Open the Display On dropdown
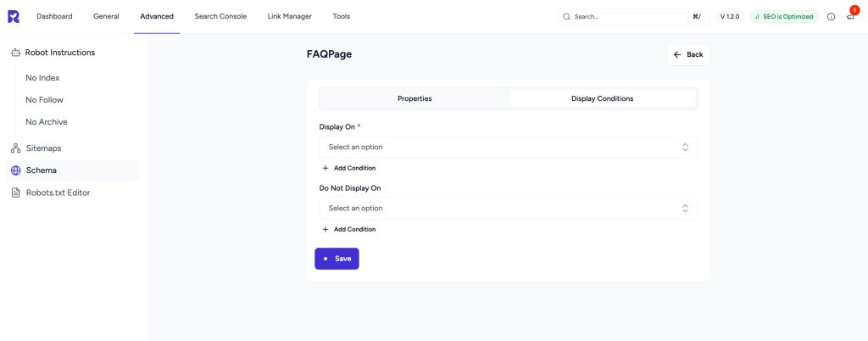The image size is (868, 341). tap(508, 148)
